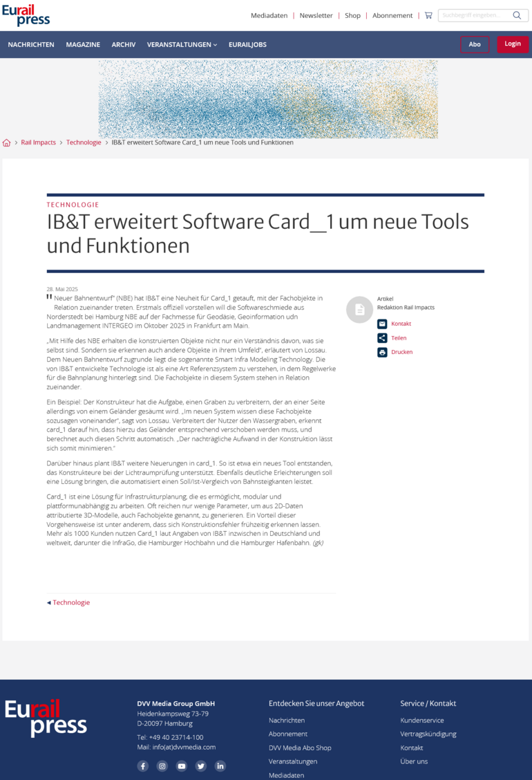Click the Teilen share icon
532x780 pixels.
382,338
